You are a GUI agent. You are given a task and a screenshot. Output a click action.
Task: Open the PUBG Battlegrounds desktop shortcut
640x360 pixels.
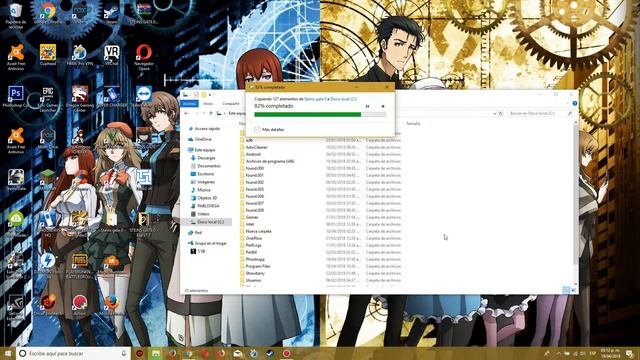[x=80, y=266]
